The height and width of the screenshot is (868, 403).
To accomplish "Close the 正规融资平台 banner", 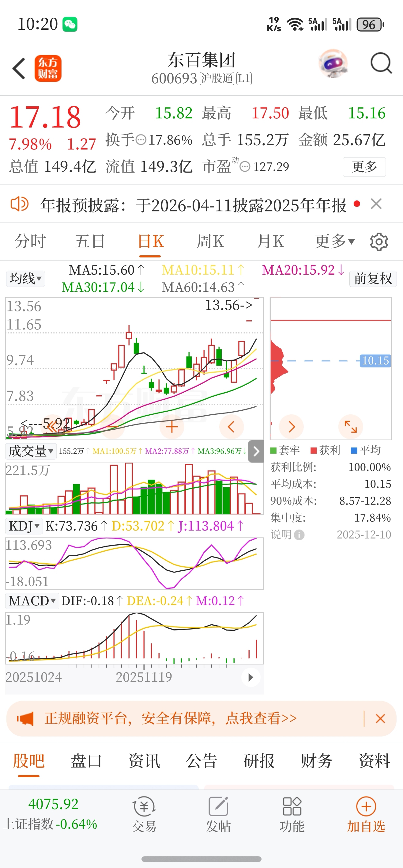I will click(380, 719).
